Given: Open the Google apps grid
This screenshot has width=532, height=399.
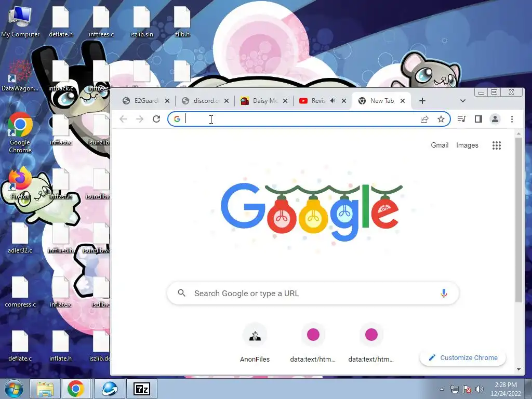Looking at the screenshot, I should [497, 145].
